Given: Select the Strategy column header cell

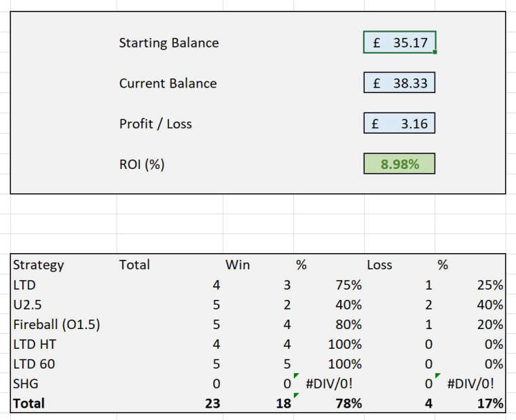Looking at the screenshot, I should [x=39, y=265].
